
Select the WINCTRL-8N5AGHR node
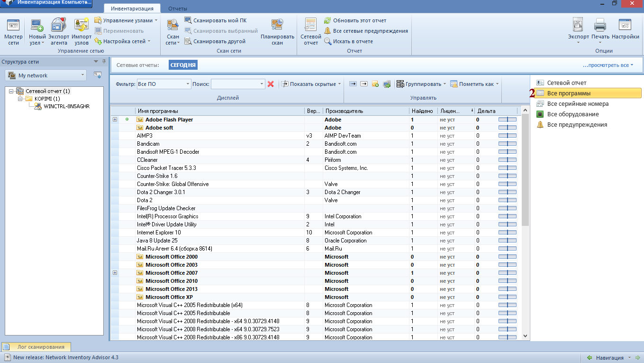66,106
